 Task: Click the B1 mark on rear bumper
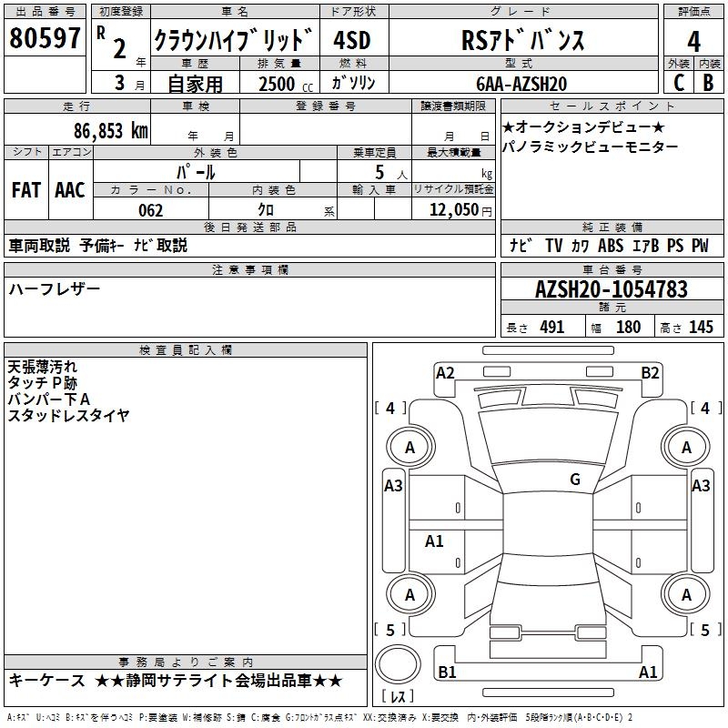[447, 672]
